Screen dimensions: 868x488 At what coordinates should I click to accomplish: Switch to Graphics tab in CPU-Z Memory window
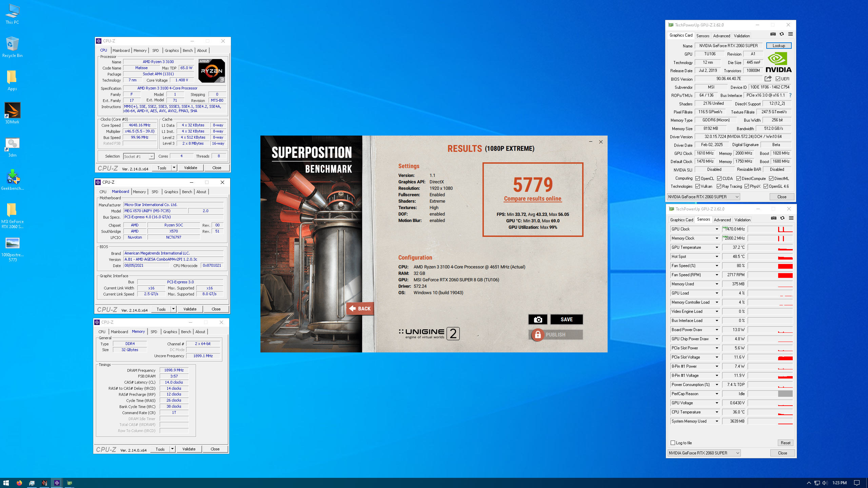[x=170, y=332]
